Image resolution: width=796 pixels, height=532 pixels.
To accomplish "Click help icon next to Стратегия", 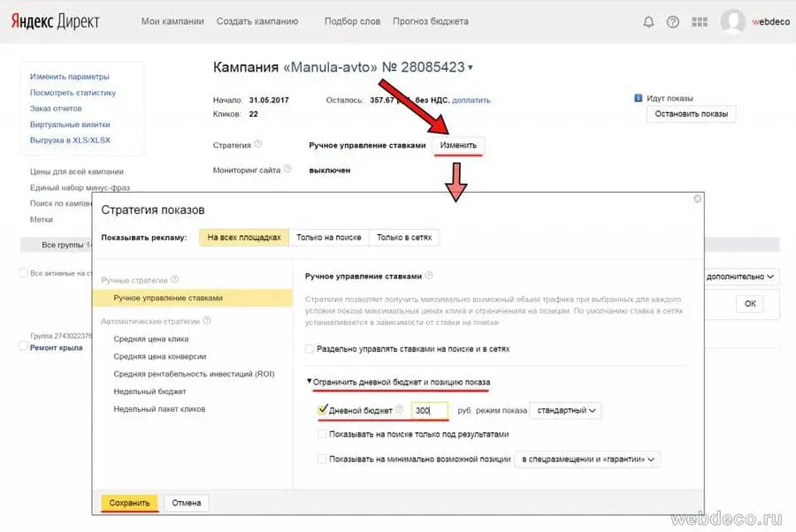I will tap(258, 144).
